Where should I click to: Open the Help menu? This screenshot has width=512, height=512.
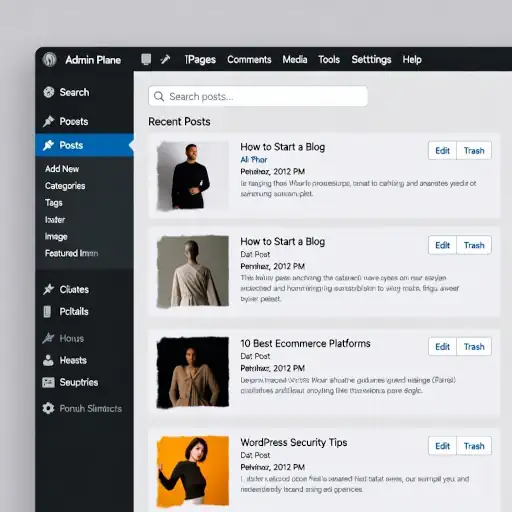point(412,60)
